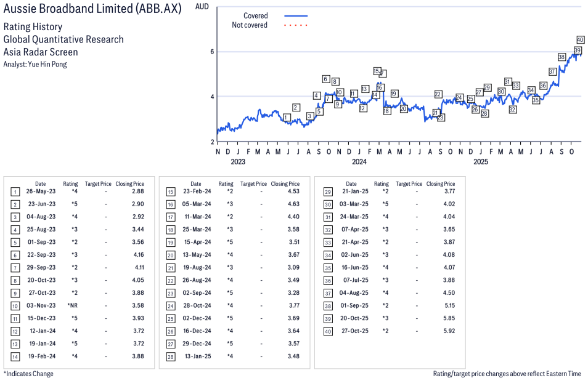Click the red dotted Not covered legend line

coord(295,25)
